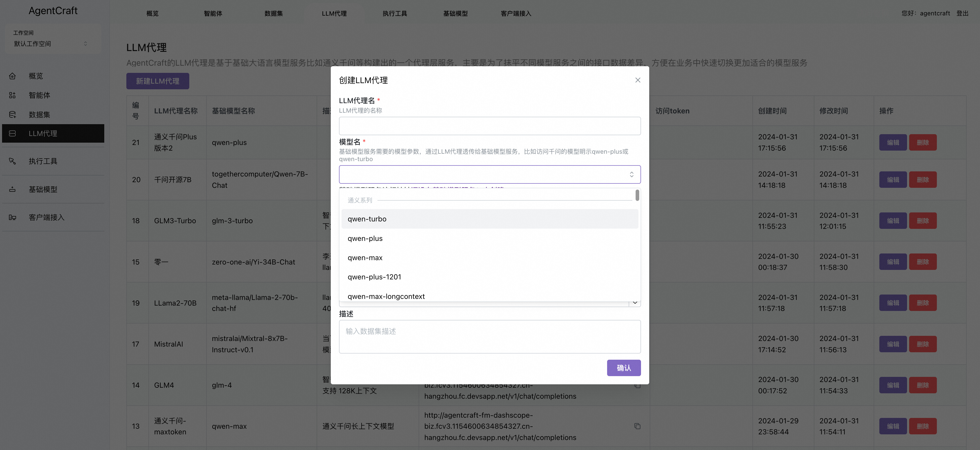
Task: Click the icon beside 基础模型 in sidebar
Action: (x=12, y=189)
